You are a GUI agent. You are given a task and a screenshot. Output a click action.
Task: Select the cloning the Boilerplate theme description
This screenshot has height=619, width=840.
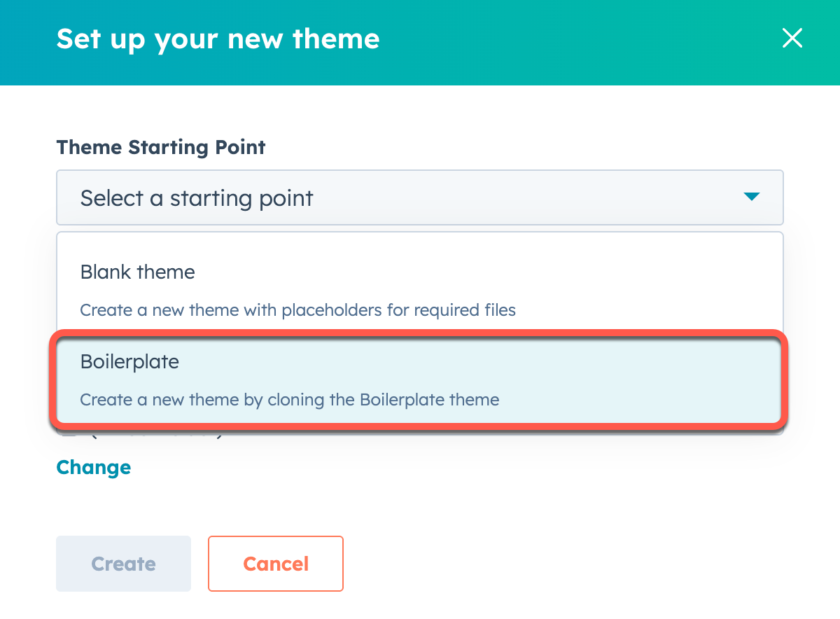pyautogui.click(x=289, y=401)
